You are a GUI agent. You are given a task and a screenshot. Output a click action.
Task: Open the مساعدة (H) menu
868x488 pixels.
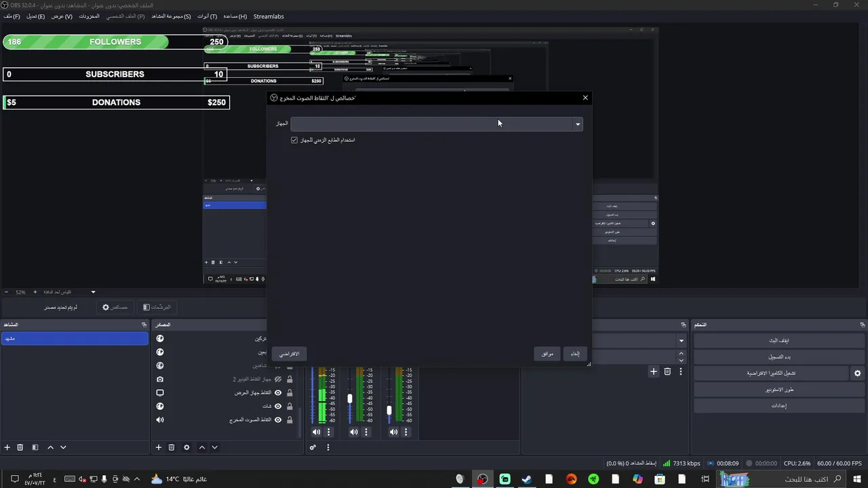tap(235, 16)
